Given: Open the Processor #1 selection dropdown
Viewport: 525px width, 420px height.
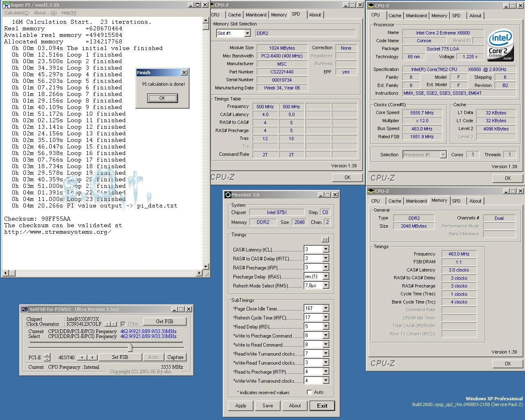Looking at the screenshot, I should tap(443, 155).
